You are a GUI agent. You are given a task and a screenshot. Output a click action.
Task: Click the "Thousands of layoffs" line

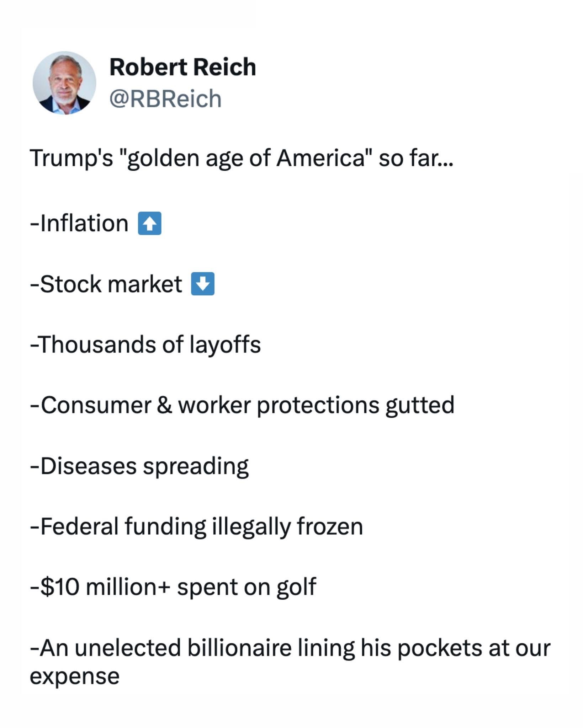click(146, 344)
